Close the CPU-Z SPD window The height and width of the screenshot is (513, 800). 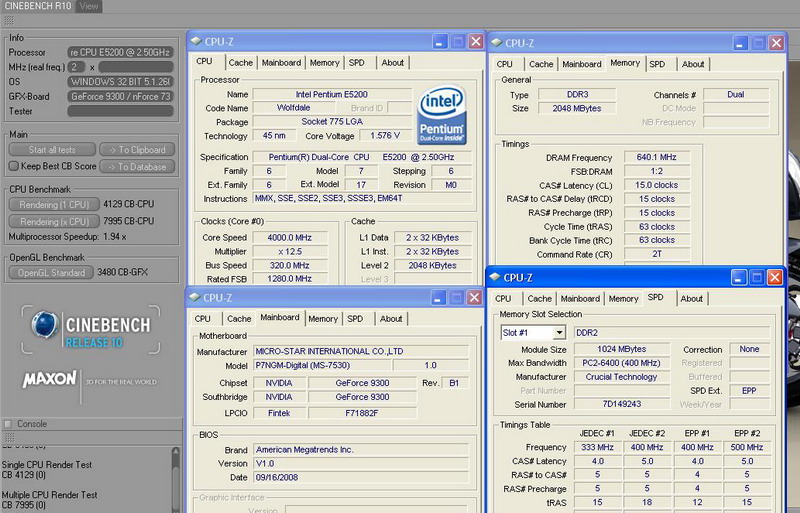tap(775, 278)
